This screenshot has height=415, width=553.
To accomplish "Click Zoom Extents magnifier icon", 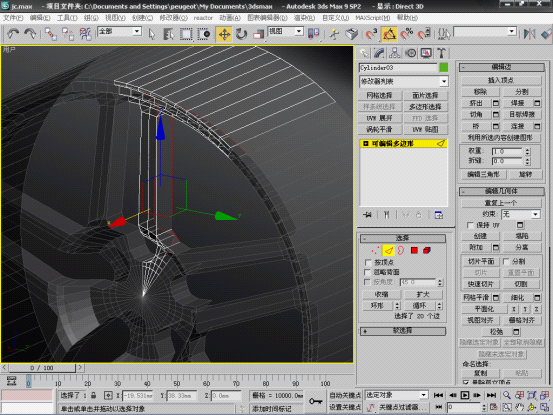I will tap(507, 395).
